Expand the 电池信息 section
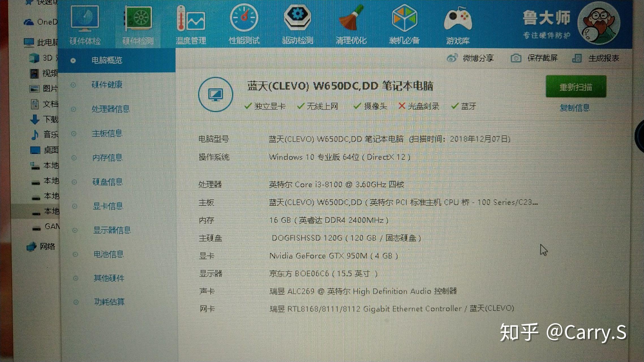 click(x=108, y=254)
